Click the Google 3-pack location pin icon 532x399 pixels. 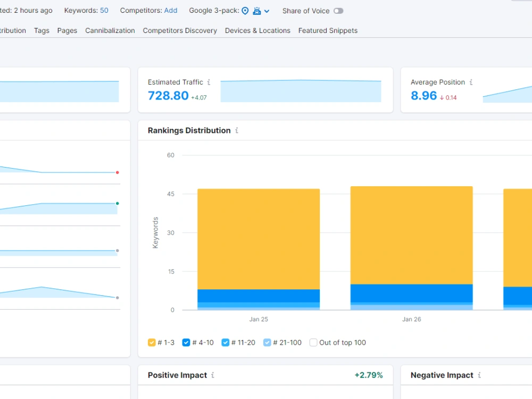[x=245, y=11]
